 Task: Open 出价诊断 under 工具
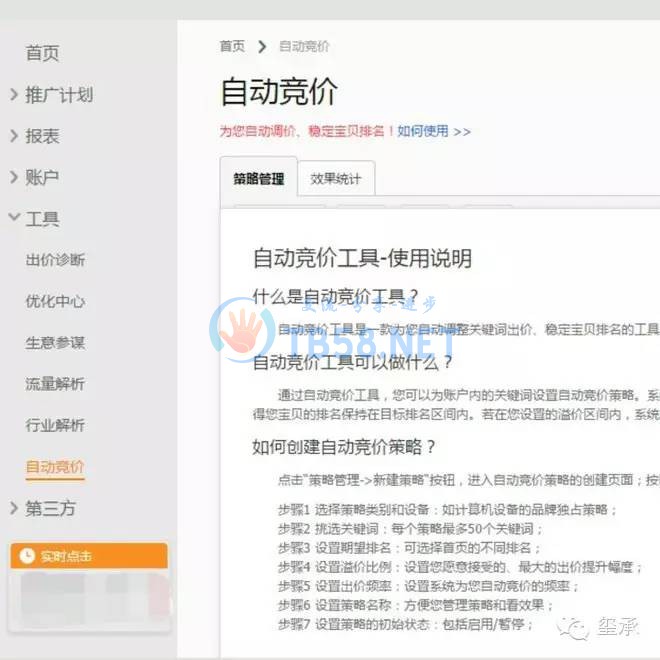55,260
